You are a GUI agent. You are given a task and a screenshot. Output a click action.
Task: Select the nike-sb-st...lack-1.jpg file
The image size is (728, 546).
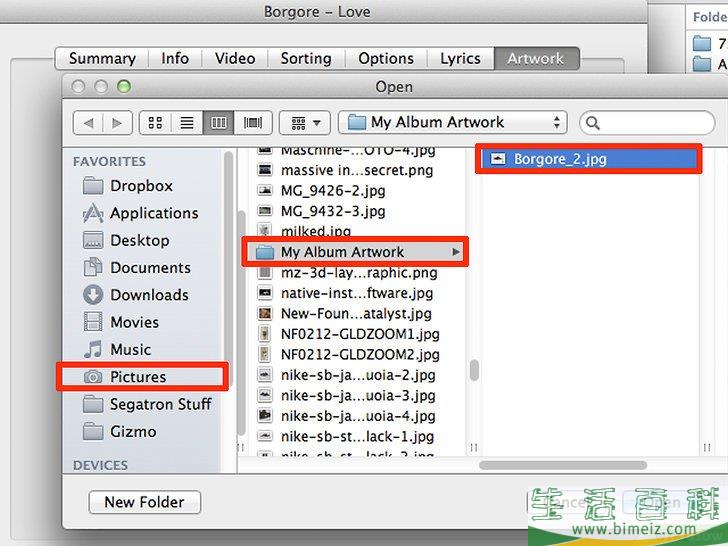[357, 436]
